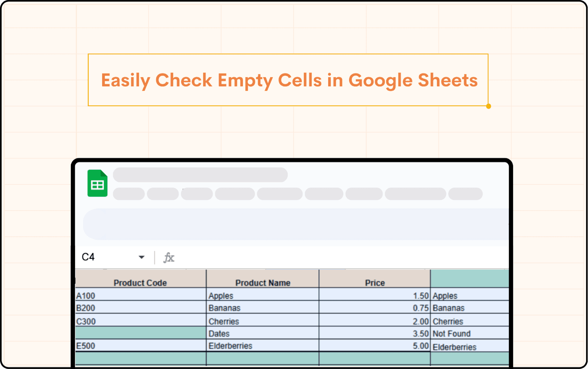Click Cherries in Product Name column
The width and height of the screenshot is (588, 369).
[x=263, y=320]
